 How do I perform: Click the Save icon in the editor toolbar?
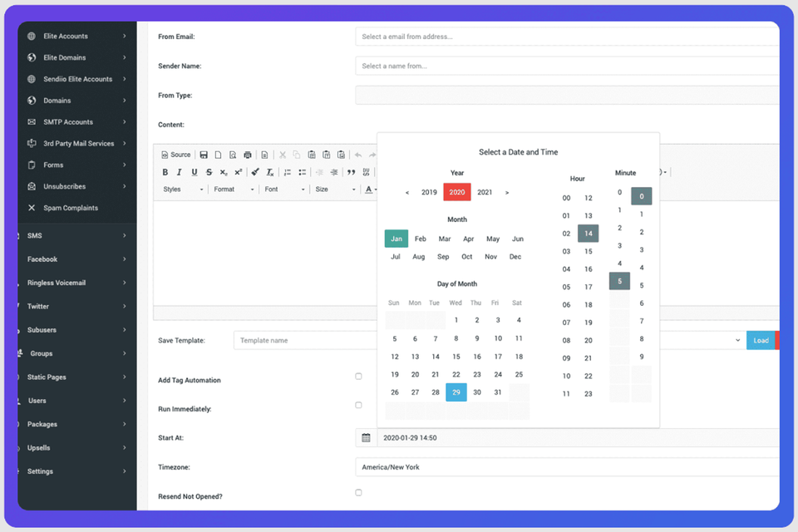coord(204,155)
